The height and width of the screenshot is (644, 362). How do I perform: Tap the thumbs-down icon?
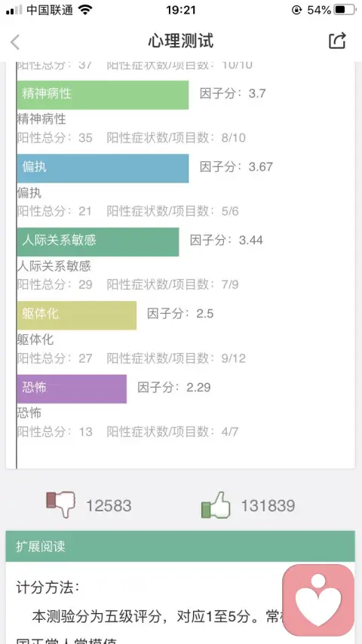pos(60,504)
